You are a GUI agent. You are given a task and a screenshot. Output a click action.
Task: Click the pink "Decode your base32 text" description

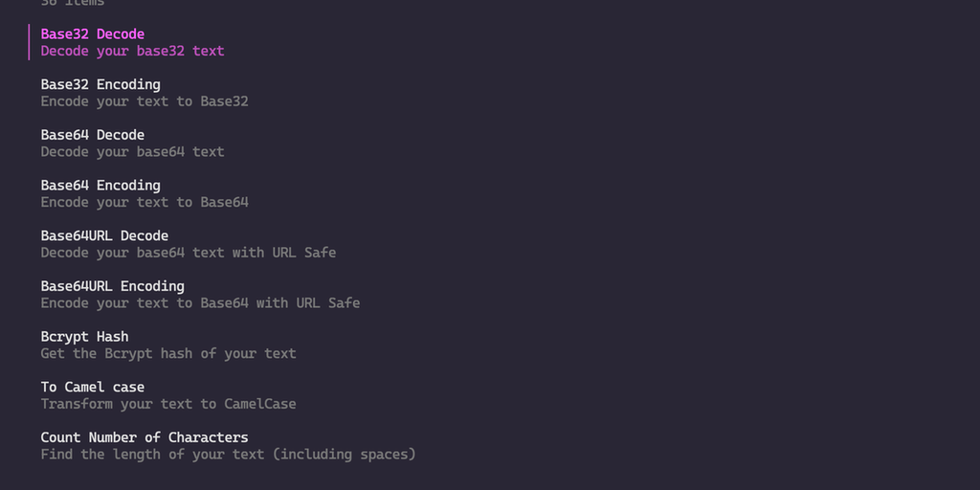click(x=132, y=51)
